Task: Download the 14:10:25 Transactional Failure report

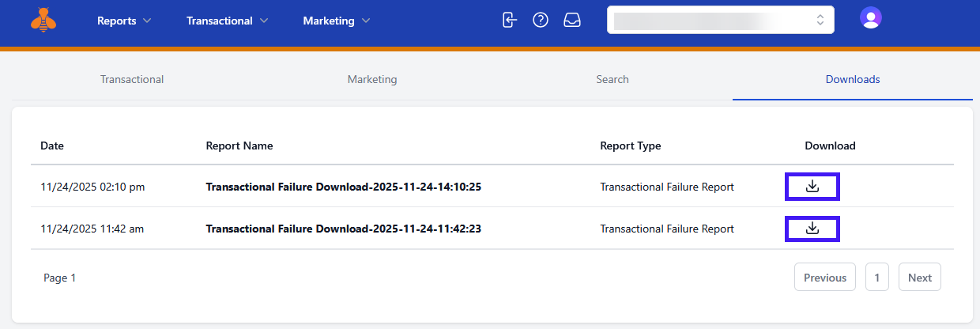Action: point(812,187)
